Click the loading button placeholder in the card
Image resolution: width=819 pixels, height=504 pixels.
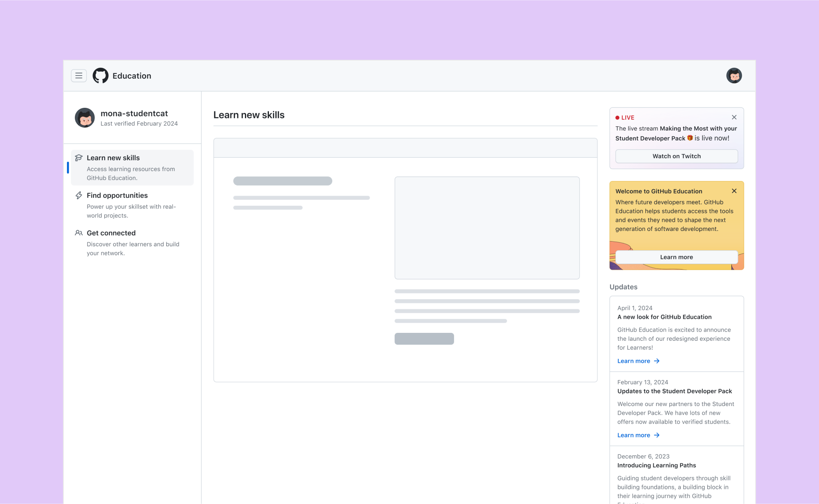pos(424,339)
